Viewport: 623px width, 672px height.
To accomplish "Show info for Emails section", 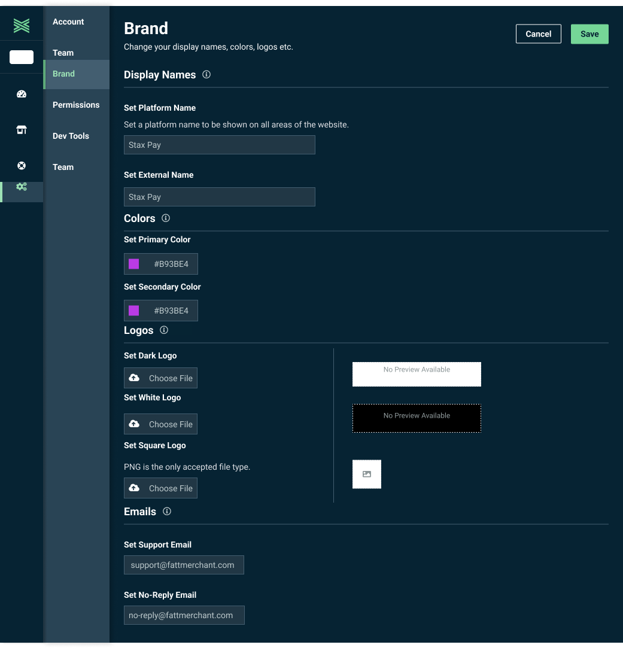I will pos(167,511).
